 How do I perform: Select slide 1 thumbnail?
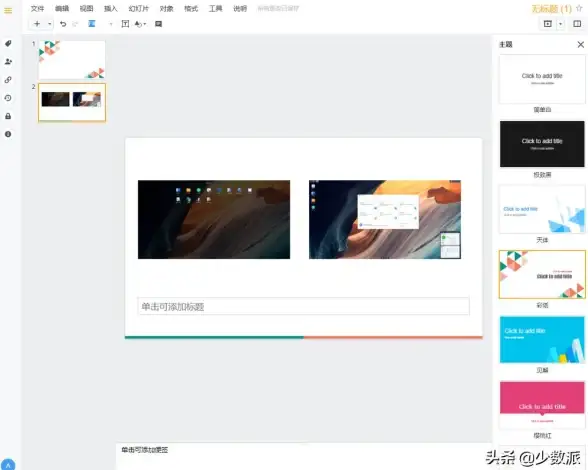tap(72, 60)
